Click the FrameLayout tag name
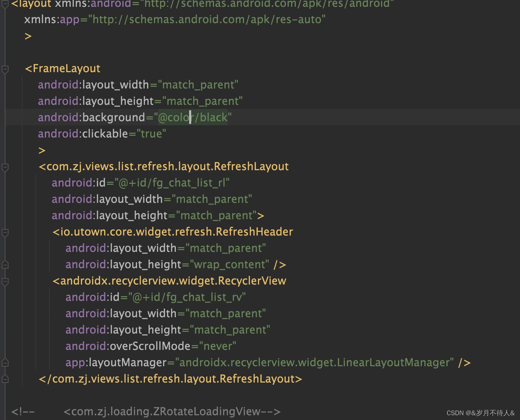This screenshot has width=520, height=420. coord(66,68)
